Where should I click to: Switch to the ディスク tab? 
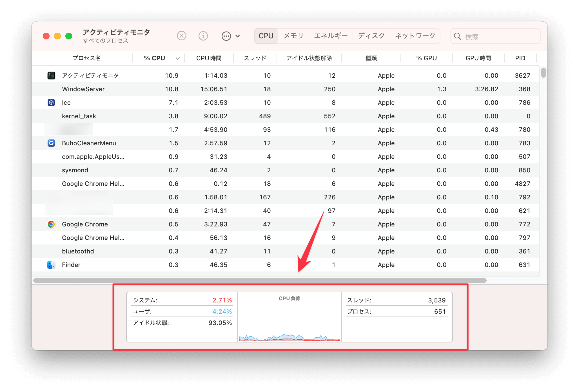[371, 36]
